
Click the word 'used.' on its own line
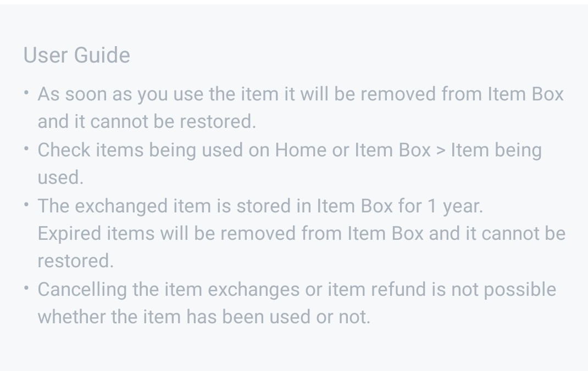click(60, 178)
